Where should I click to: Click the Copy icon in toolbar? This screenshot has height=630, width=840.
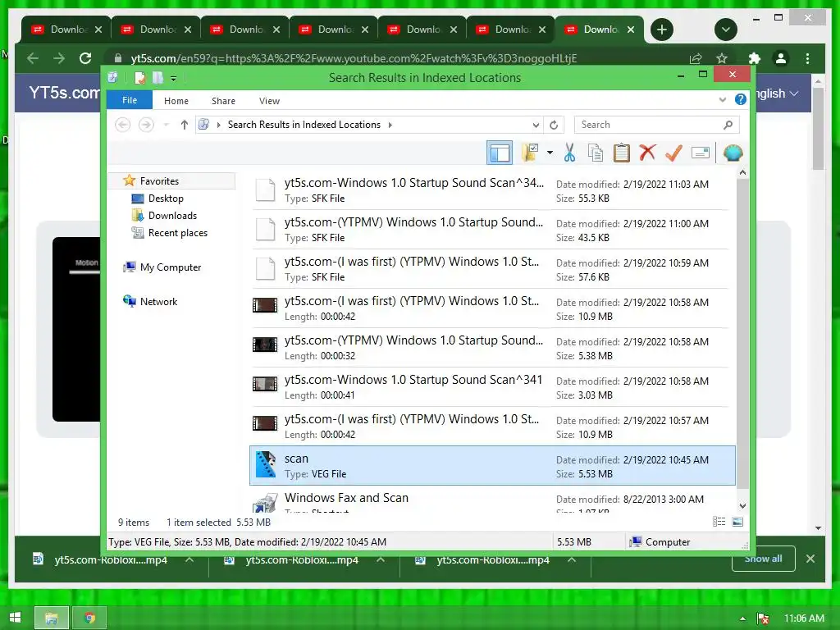596,153
